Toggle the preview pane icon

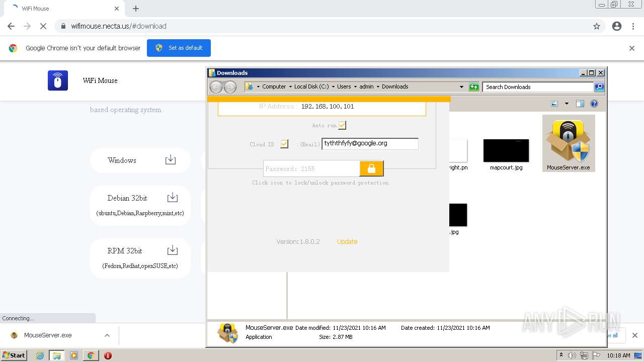pos(580,104)
